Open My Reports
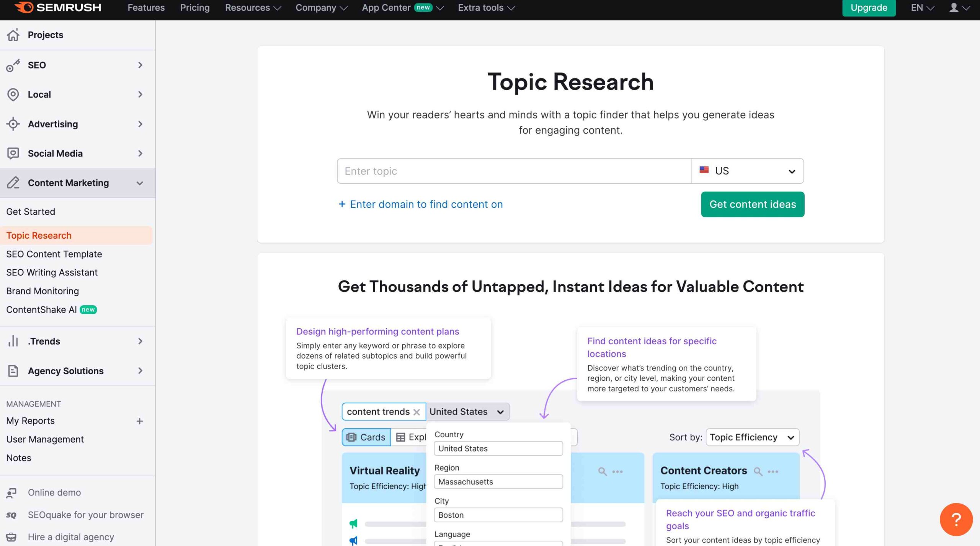Viewport: 980px width, 546px height. click(30, 421)
